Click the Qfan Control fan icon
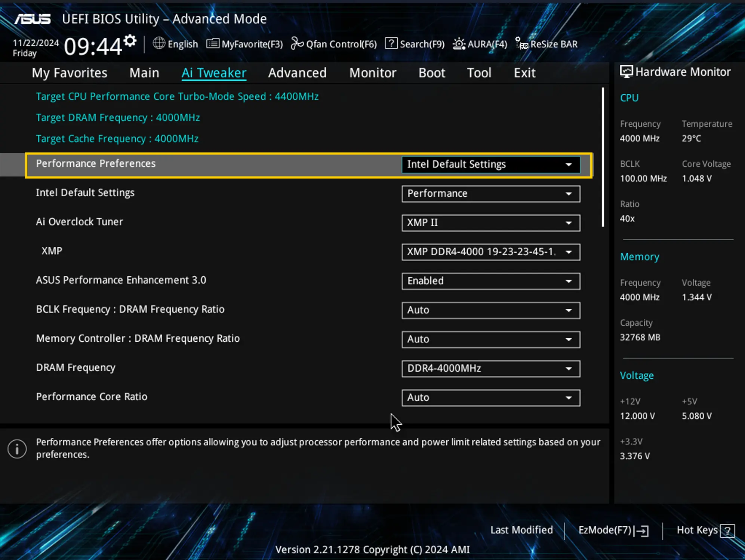 [297, 43]
